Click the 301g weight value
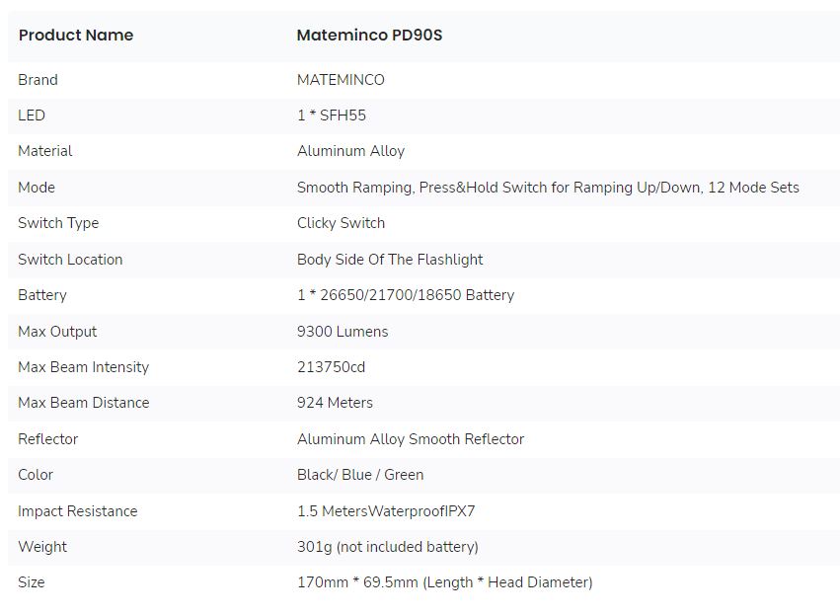This screenshot has width=840, height=616. click(x=387, y=547)
